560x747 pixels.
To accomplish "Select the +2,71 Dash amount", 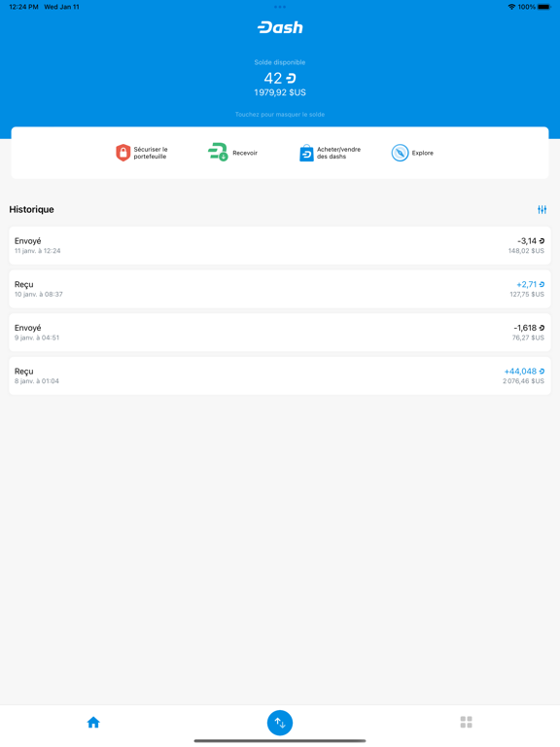I will [x=531, y=284].
